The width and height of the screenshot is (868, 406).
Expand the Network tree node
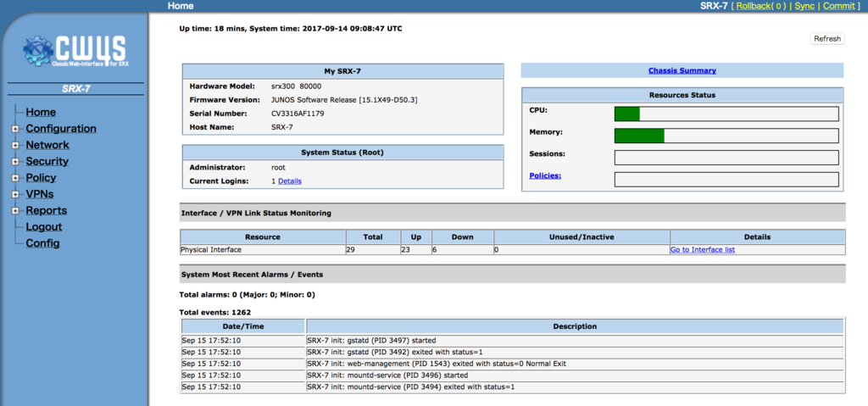point(15,146)
